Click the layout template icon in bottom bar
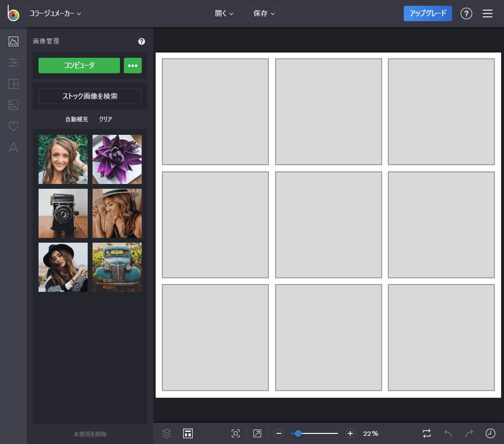This screenshot has height=444, width=504. (188, 433)
